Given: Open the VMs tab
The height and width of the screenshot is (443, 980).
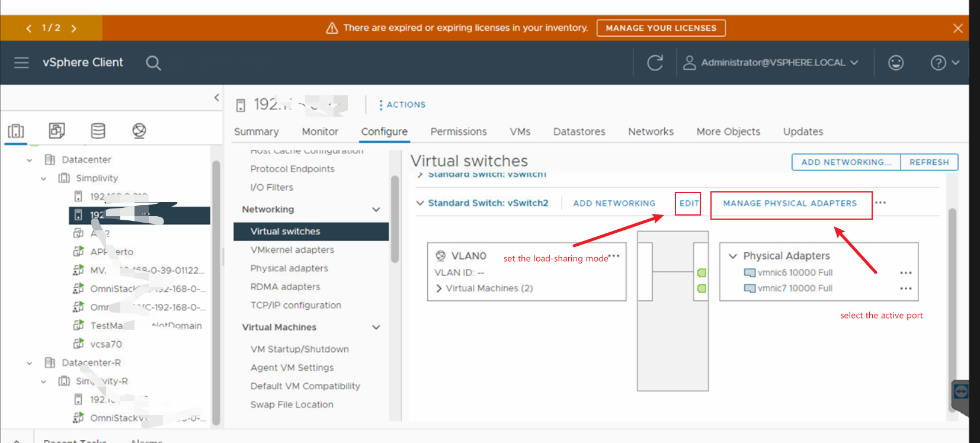Looking at the screenshot, I should click(x=520, y=131).
